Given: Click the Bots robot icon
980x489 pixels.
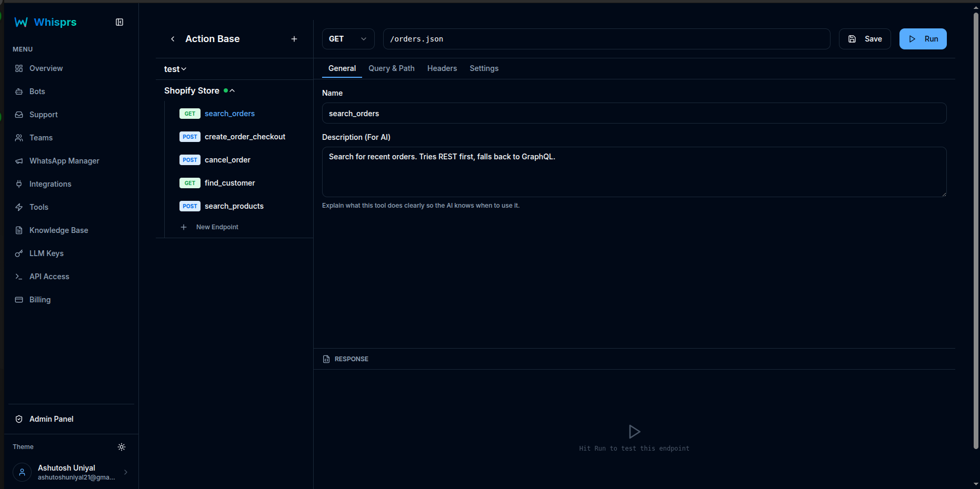Looking at the screenshot, I should (19, 91).
